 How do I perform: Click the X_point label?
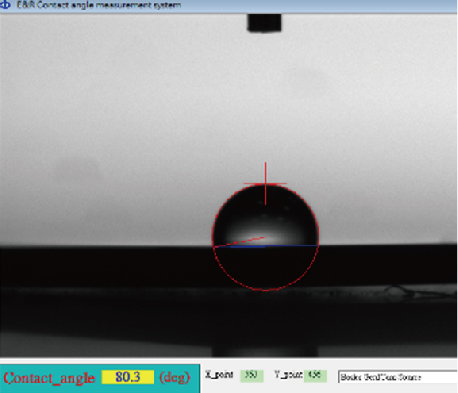point(219,374)
